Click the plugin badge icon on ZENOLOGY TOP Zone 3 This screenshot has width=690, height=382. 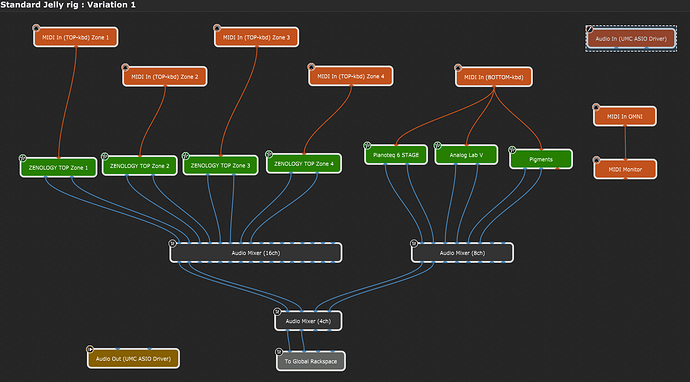186,156
